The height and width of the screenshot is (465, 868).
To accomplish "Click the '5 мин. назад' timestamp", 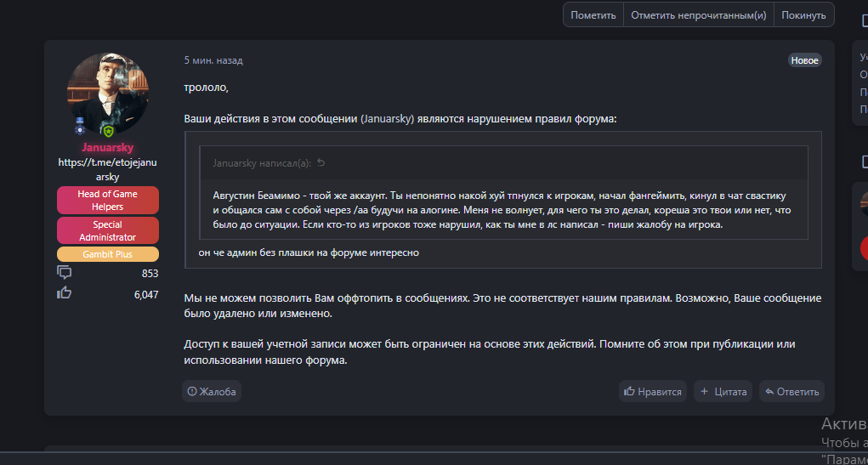I will [213, 60].
